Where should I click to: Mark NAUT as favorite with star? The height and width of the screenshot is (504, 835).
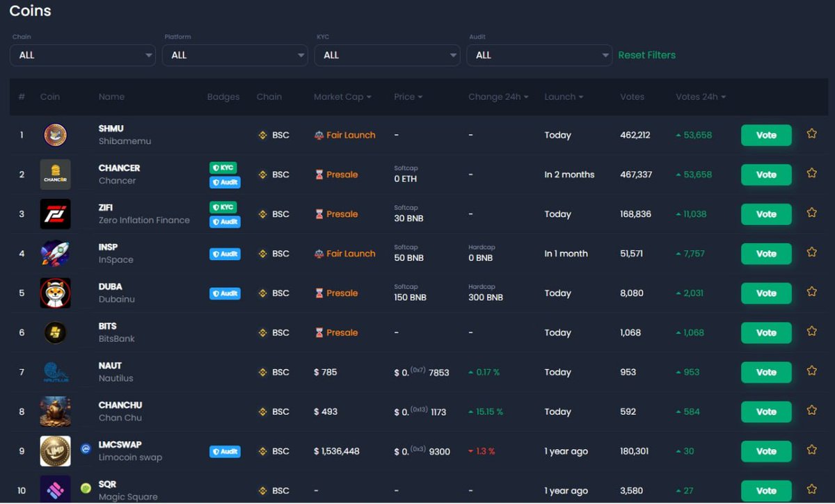[x=811, y=371]
